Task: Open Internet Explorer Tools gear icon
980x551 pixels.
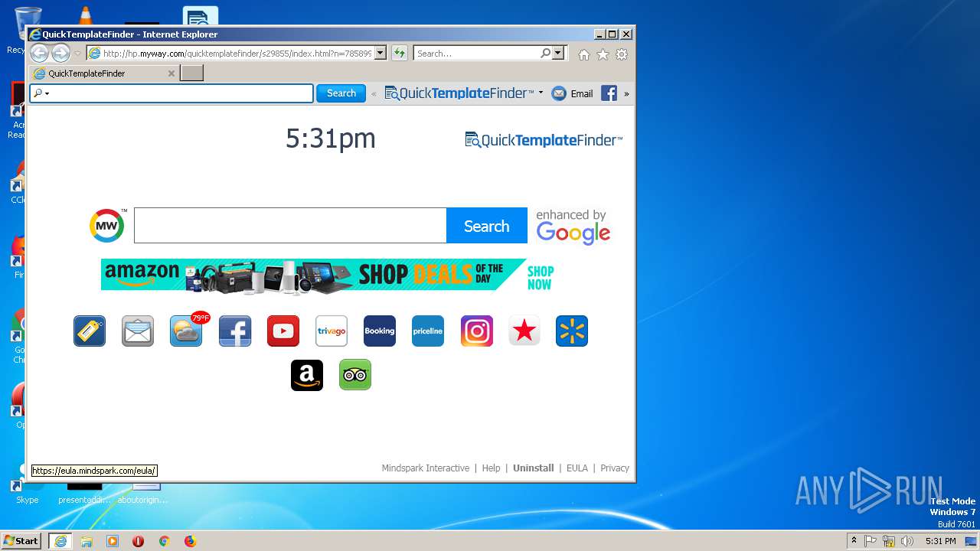Action: [622, 54]
